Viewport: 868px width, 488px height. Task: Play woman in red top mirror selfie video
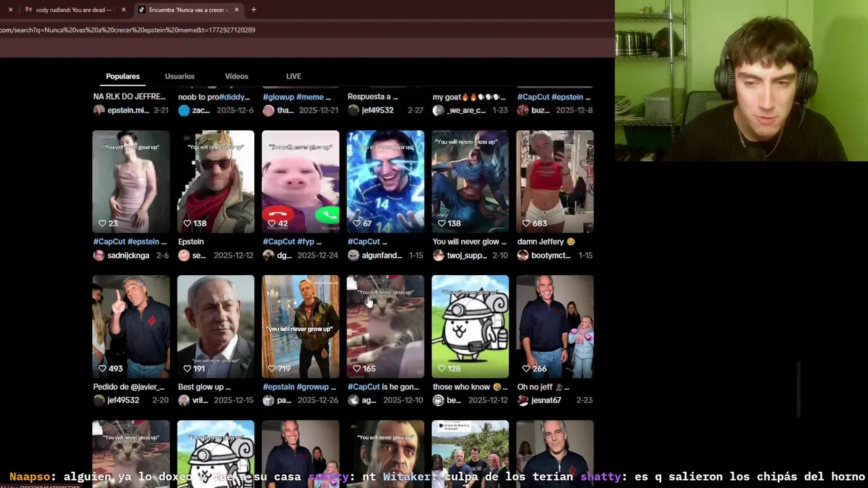(x=555, y=181)
